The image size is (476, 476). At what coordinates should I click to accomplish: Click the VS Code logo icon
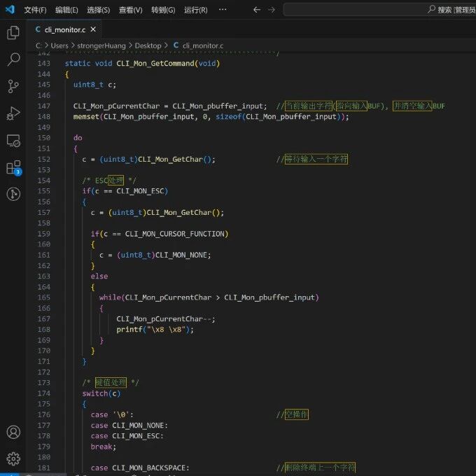coord(10,10)
